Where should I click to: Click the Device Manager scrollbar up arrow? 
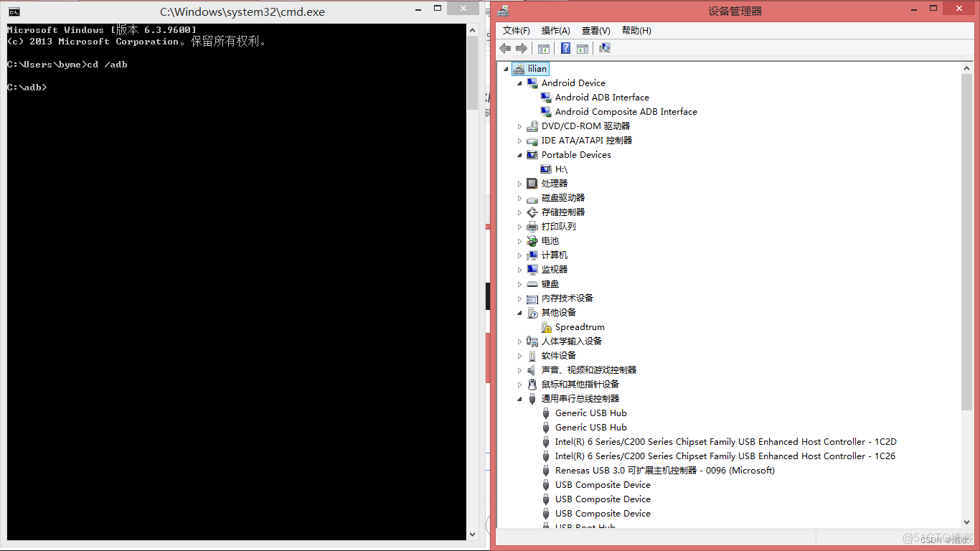coord(967,67)
